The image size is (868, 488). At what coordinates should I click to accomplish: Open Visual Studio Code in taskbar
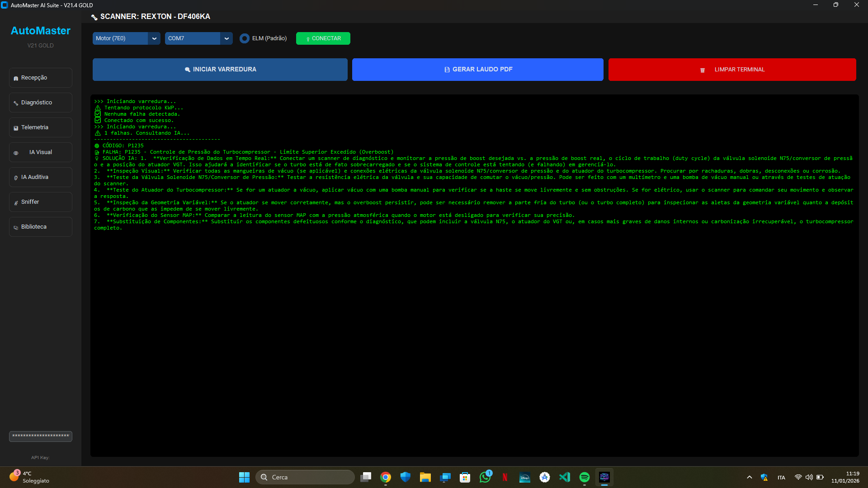(564, 477)
